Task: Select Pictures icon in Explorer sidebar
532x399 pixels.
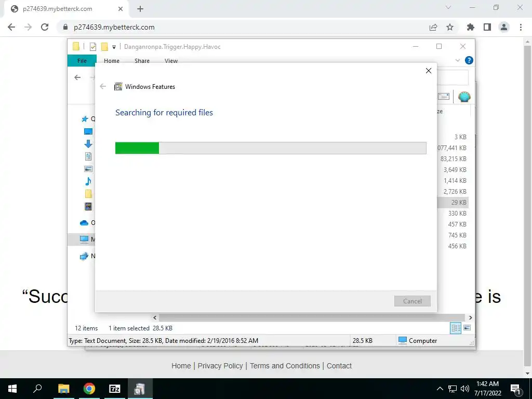Action: (88, 169)
